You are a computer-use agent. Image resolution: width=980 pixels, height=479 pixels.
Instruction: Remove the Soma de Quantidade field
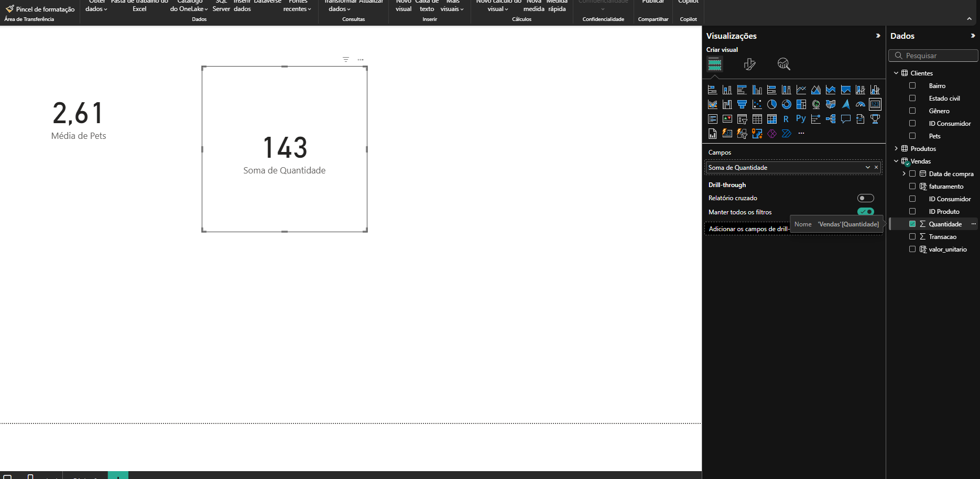876,167
